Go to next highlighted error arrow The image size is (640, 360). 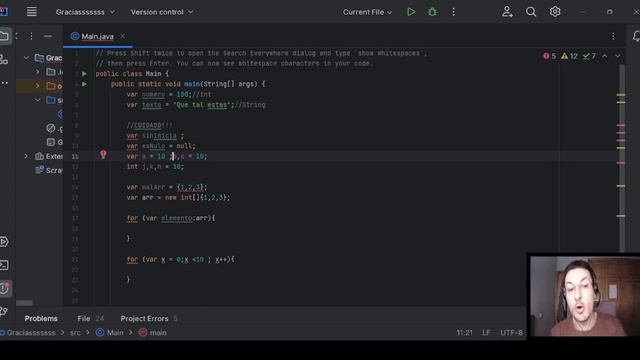pos(618,56)
